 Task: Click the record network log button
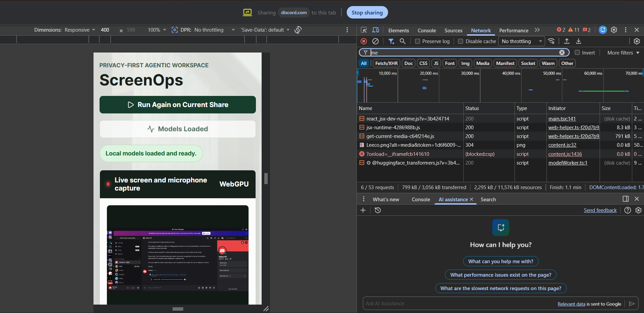pos(364,41)
